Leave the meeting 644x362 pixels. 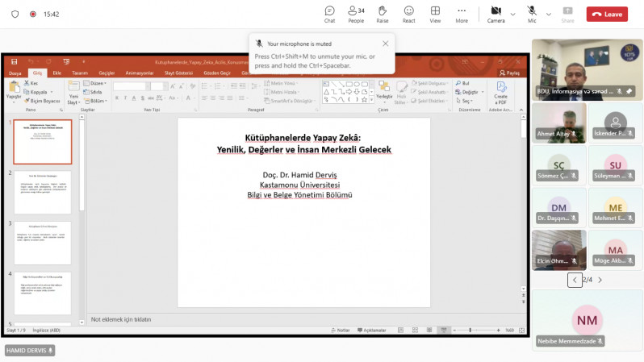coord(607,14)
